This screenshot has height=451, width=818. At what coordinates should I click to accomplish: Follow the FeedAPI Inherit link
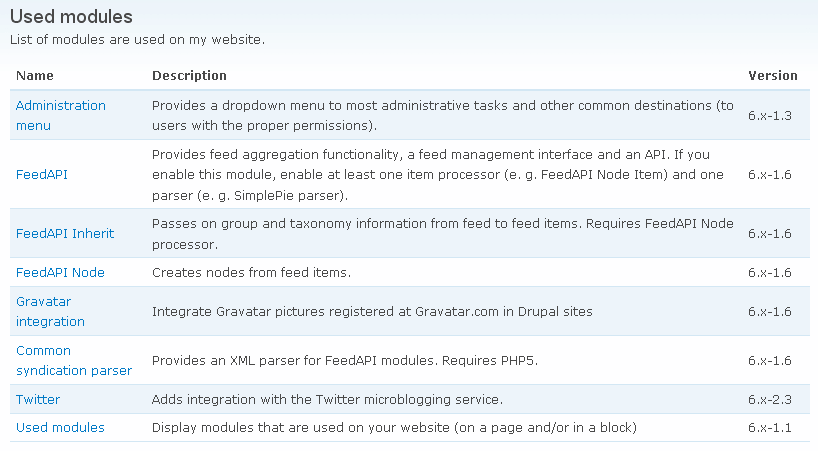point(65,234)
